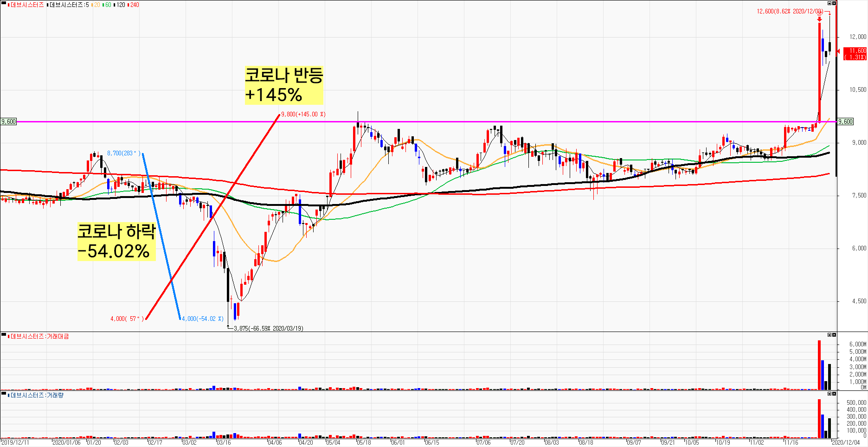Select the 코로나 하락 -54.02% annotation
Screen dimensions: 868x447
(x=116, y=242)
